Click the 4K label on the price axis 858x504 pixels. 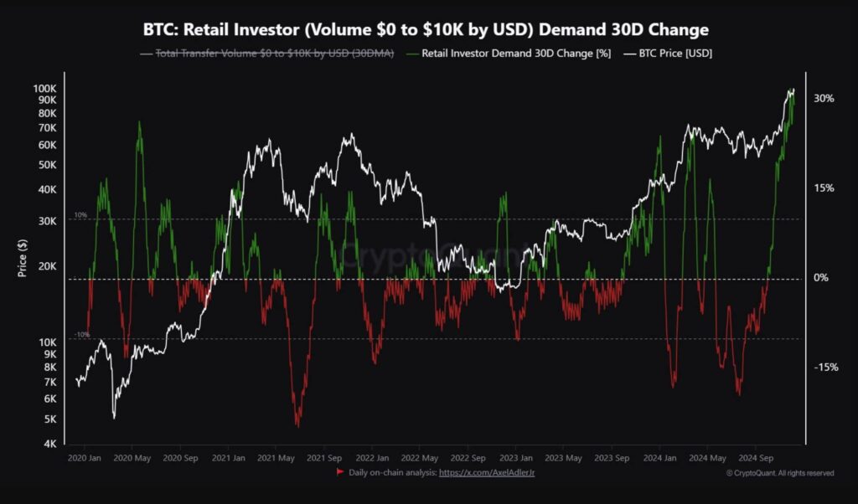point(50,444)
